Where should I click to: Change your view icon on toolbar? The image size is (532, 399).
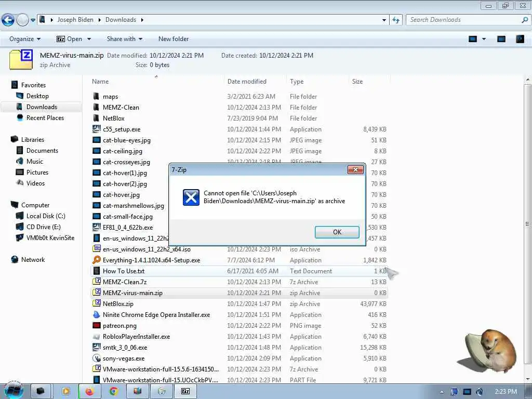[473, 39]
